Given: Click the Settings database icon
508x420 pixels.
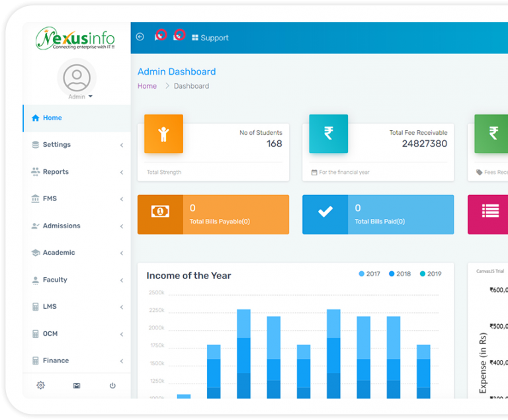Looking at the screenshot, I should [x=35, y=145].
